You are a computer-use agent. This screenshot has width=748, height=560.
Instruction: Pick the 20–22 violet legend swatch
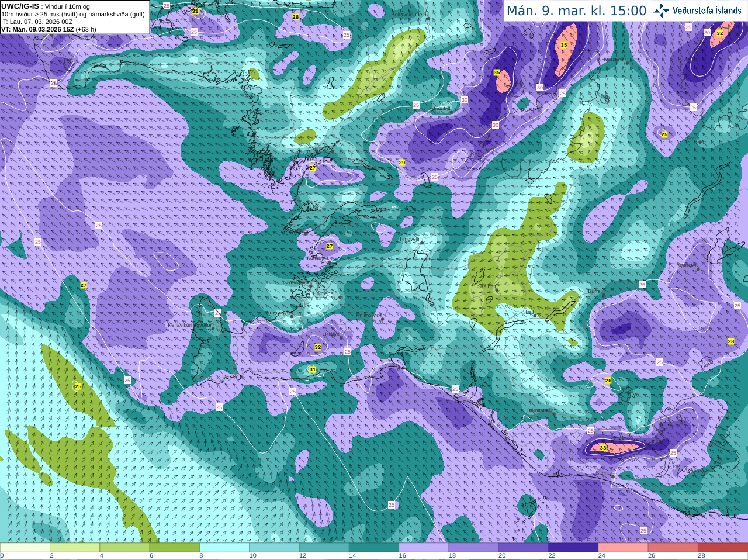point(524,548)
